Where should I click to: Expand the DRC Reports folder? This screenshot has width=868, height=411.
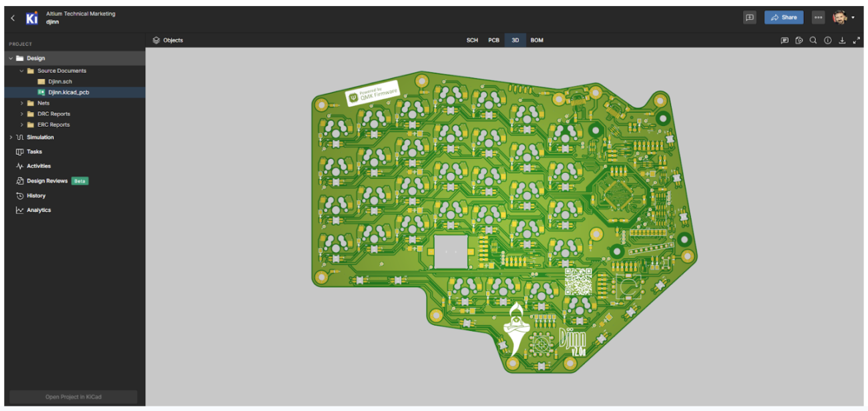[x=21, y=113]
